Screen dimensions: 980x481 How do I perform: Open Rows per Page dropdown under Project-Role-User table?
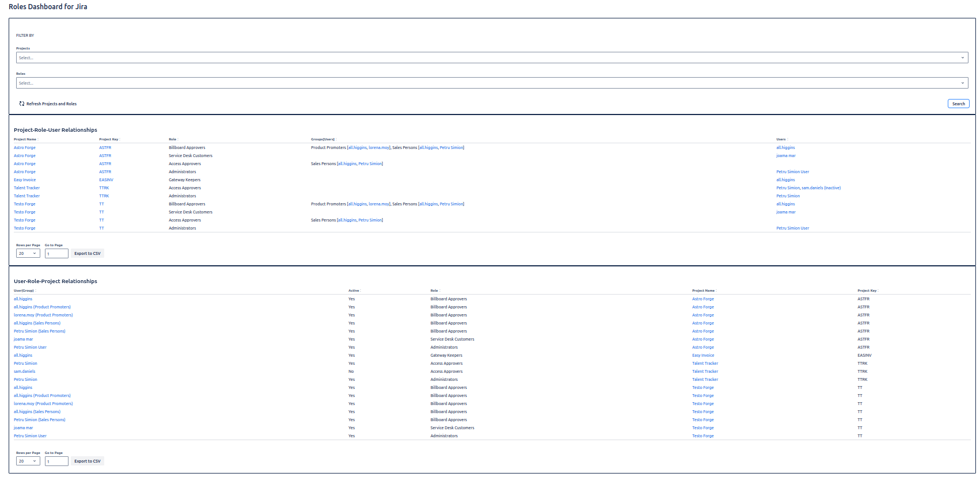pos(28,253)
